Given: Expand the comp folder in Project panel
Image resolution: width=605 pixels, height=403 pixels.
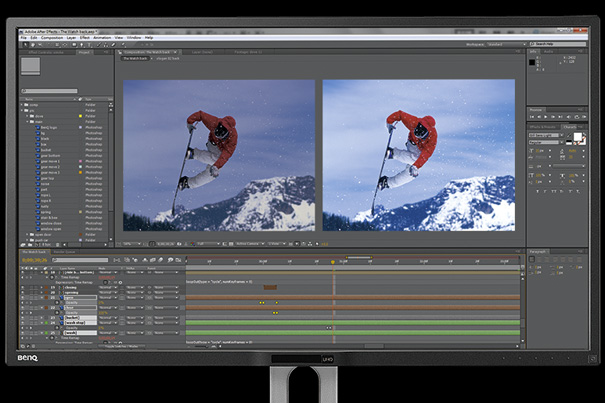Looking at the screenshot, I should (x=22, y=105).
